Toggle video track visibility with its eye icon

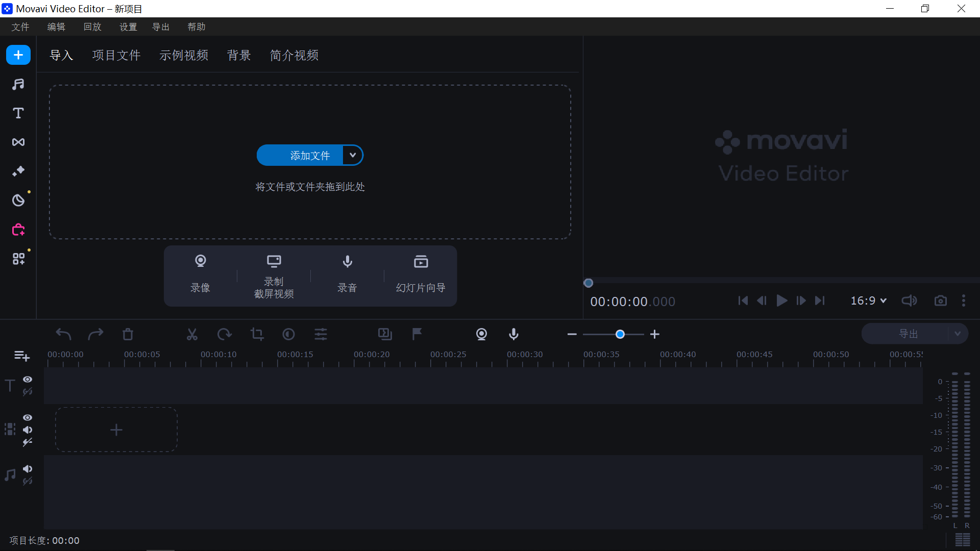point(28,418)
